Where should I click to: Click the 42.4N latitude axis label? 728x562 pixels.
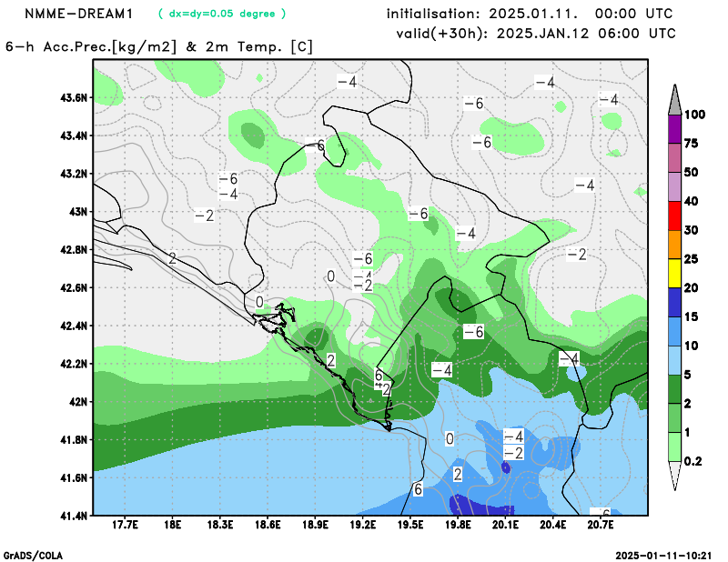point(74,326)
